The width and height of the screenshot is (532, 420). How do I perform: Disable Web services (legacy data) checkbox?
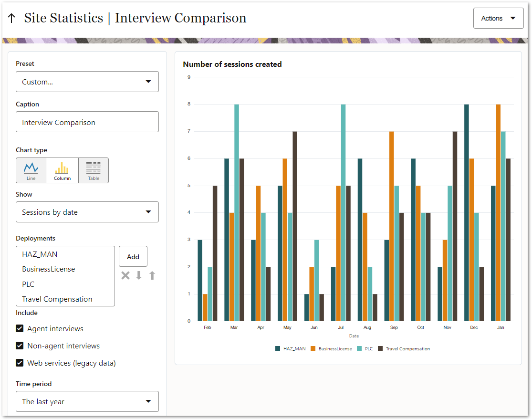pos(20,363)
